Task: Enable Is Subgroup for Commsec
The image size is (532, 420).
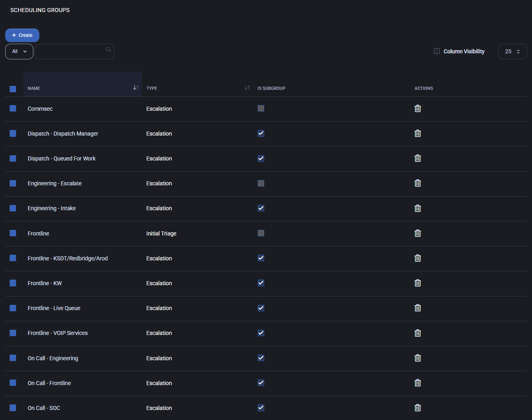Action: pos(261,108)
